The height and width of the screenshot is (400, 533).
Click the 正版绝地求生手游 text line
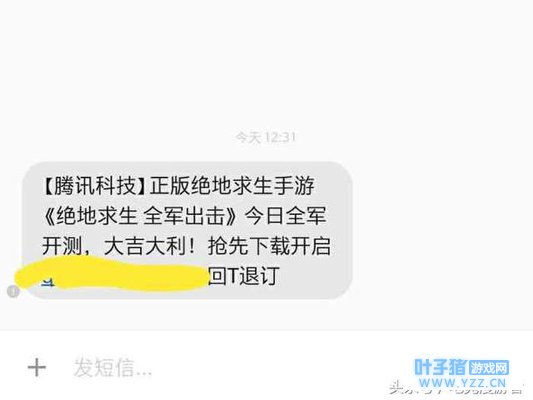232,186
